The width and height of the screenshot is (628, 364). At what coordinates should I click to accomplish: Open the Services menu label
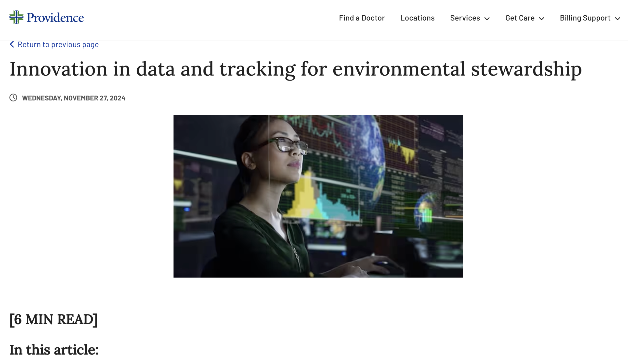point(465,18)
